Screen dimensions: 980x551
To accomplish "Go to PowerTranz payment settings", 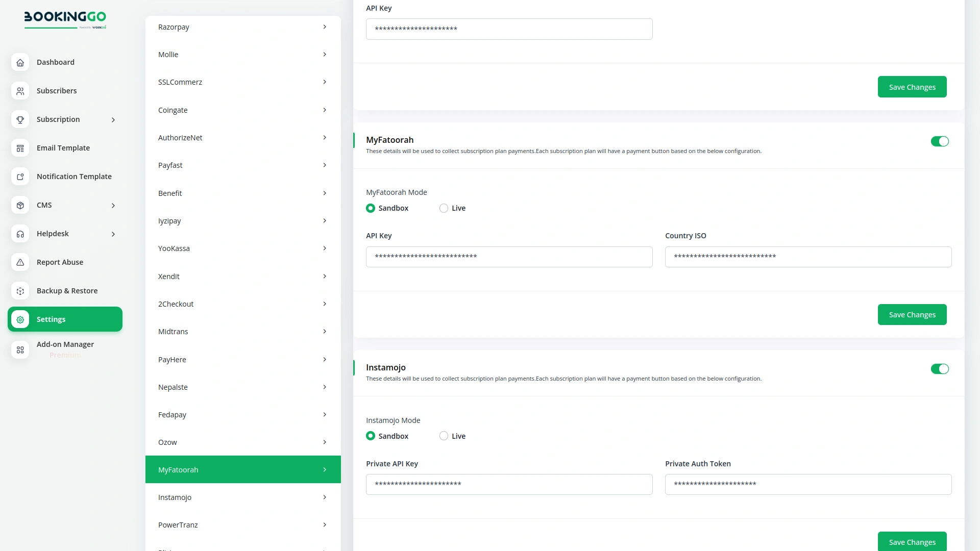I will [x=242, y=525].
